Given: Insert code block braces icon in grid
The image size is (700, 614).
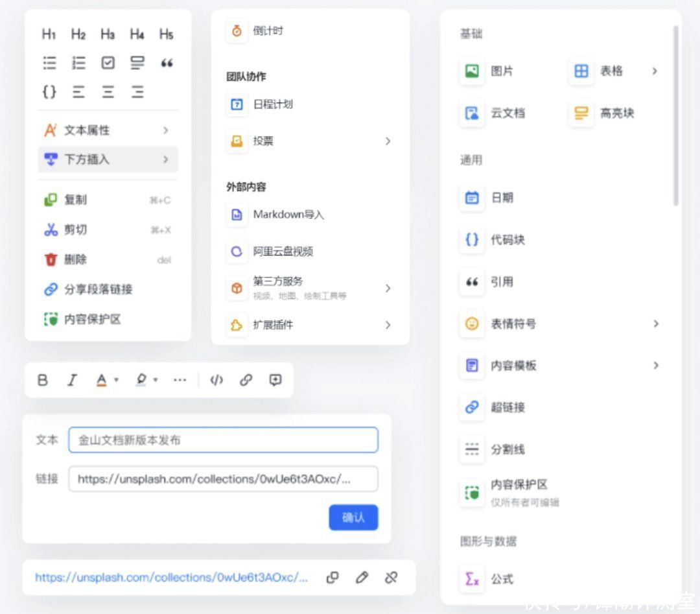Looking at the screenshot, I should (49, 92).
